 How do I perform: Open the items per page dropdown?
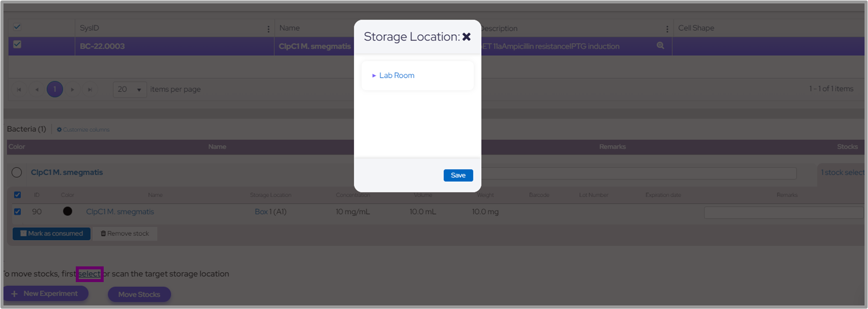tap(130, 89)
